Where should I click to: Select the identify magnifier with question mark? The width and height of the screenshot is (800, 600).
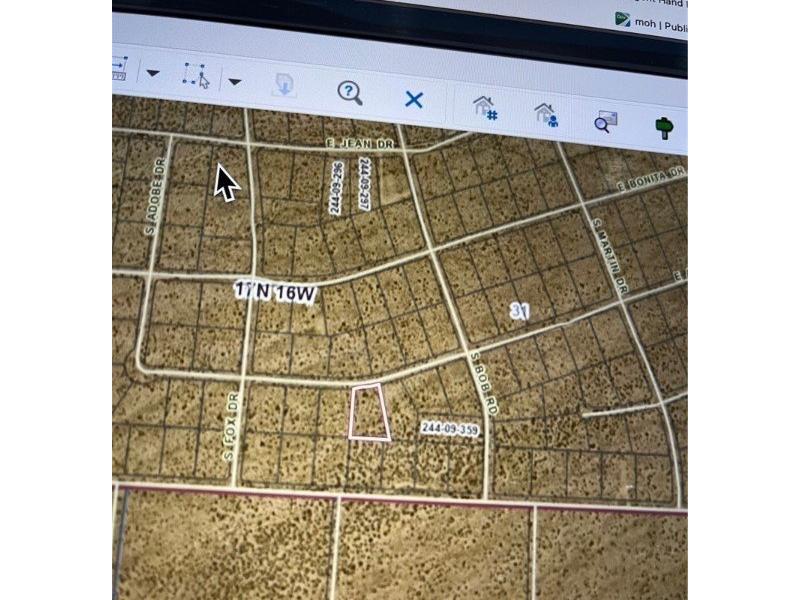click(349, 93)
